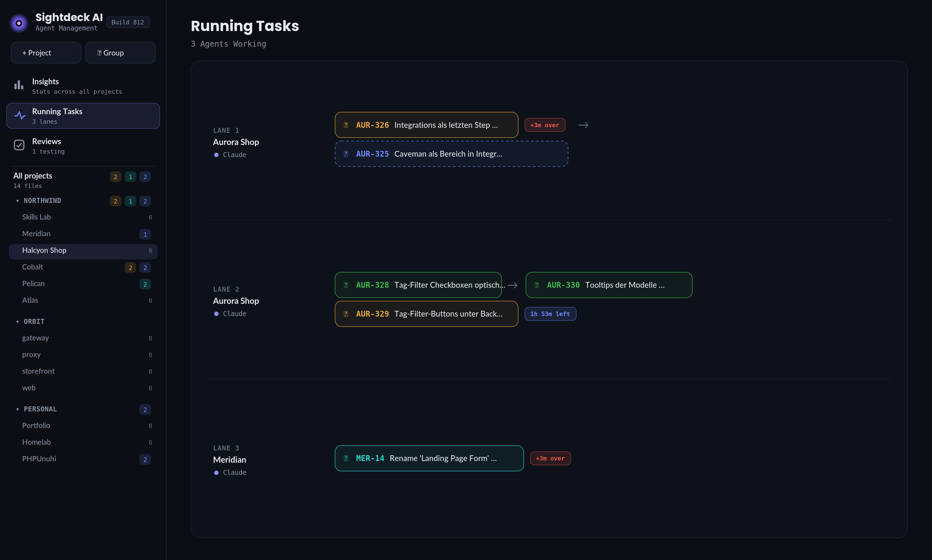Open task AUR-325 Caveman card
Image resolution: width=932 pixels, height=560 pixels.
452,154
